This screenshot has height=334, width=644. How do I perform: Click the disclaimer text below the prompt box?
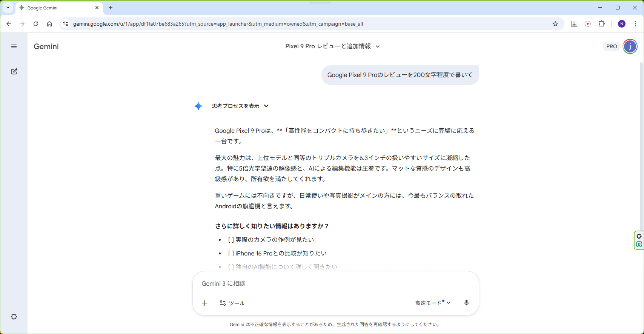tap(335, 324)
